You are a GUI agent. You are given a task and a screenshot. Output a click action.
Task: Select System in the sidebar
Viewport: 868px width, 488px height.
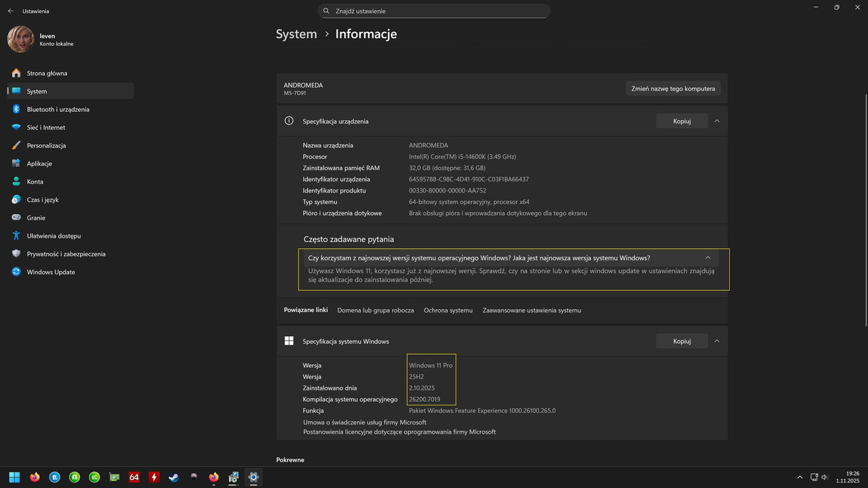pos(71,91)
